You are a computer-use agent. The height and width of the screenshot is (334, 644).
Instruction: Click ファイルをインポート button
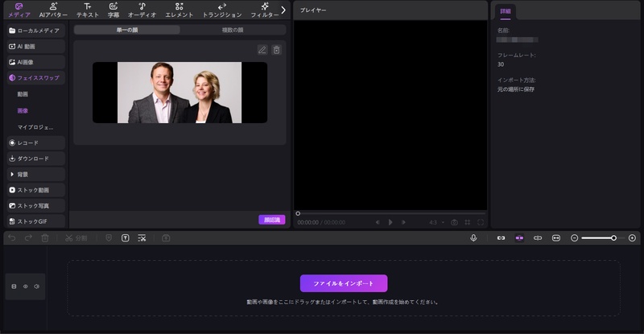[x=344, y=283]
